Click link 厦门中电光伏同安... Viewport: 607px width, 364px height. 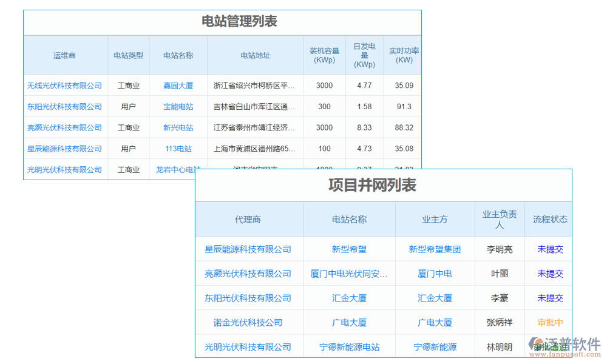click(x=349, y=273)
